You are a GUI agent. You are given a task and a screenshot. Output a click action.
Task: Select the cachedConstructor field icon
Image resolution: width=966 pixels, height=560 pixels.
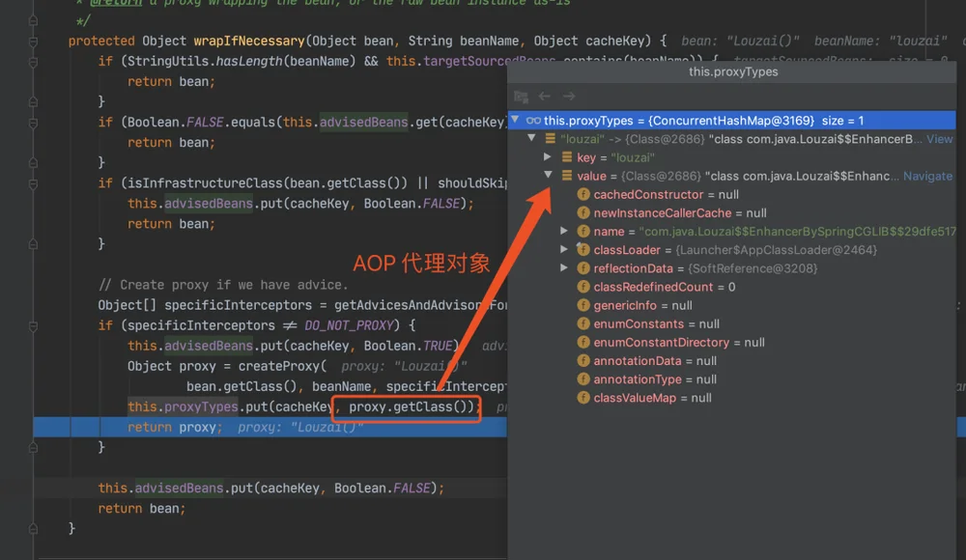(583, 195)
